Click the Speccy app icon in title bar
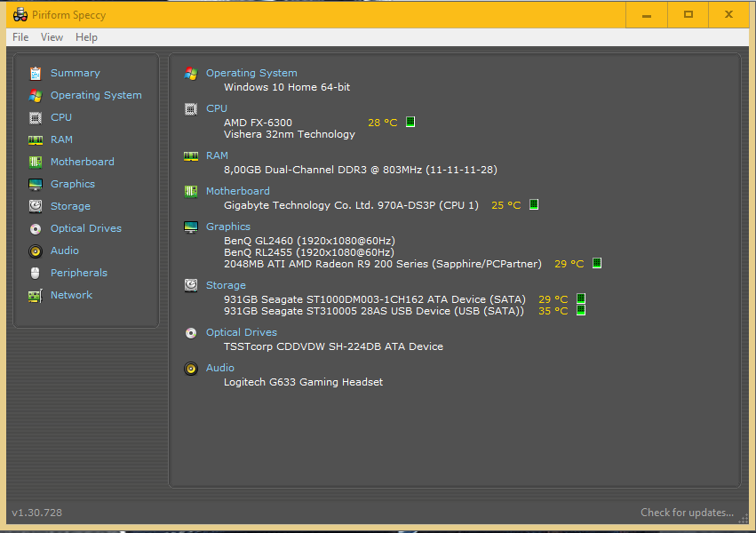 click(20, 15)
